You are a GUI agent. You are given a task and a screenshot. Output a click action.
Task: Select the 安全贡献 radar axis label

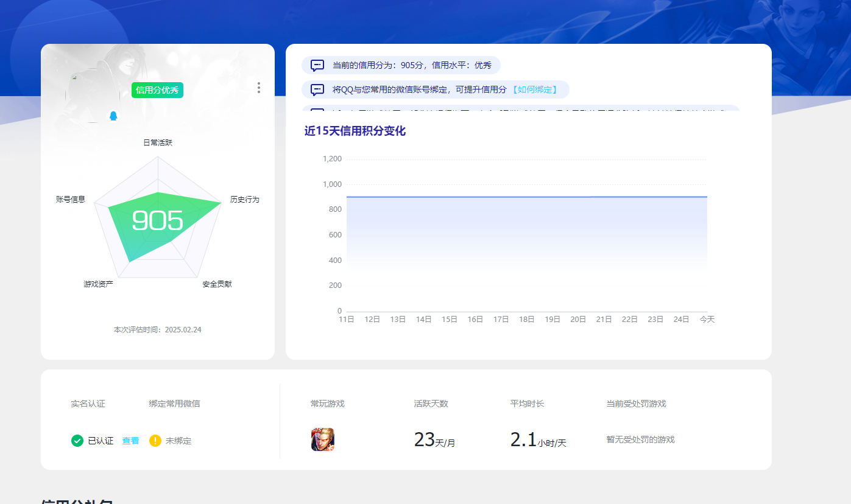pyautogui.click(x=217, y=284)
